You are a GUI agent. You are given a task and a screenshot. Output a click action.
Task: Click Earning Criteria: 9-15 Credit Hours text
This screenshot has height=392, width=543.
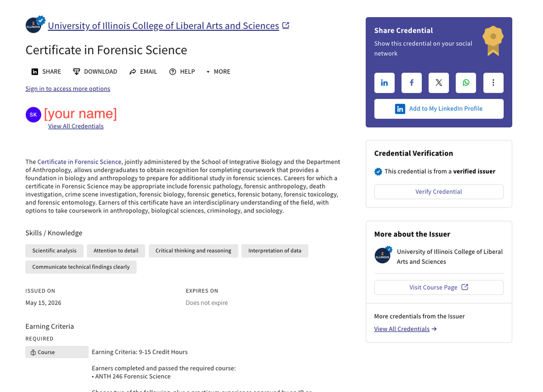tap(140, 352)
